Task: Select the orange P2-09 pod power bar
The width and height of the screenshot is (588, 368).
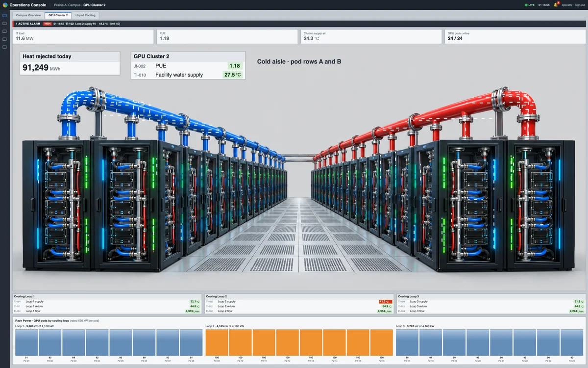Action: point(217,342)
